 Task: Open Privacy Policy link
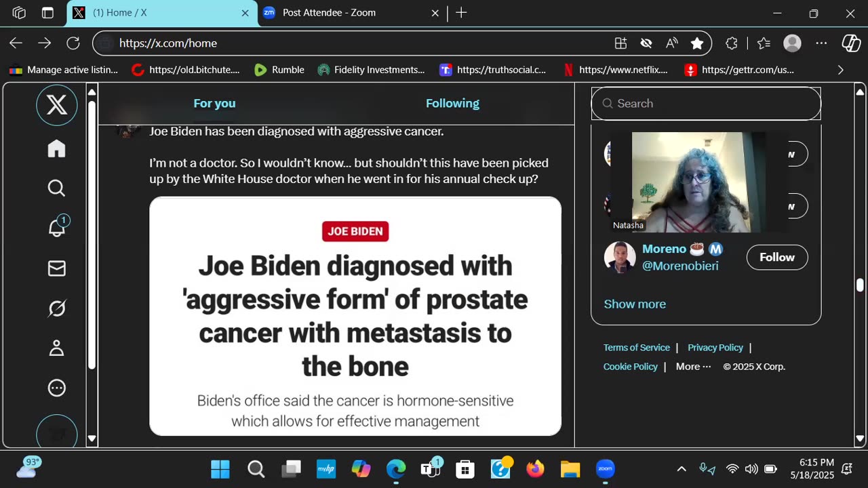(715, 348)
